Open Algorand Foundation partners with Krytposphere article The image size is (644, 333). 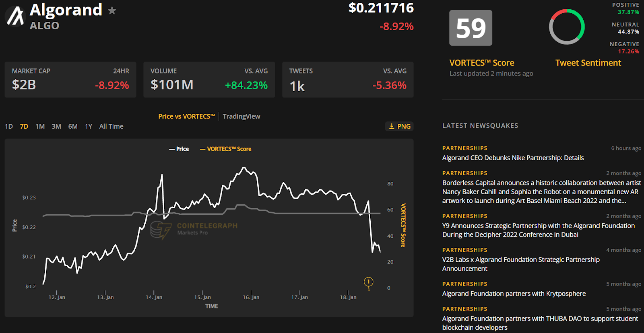[514, 294]
